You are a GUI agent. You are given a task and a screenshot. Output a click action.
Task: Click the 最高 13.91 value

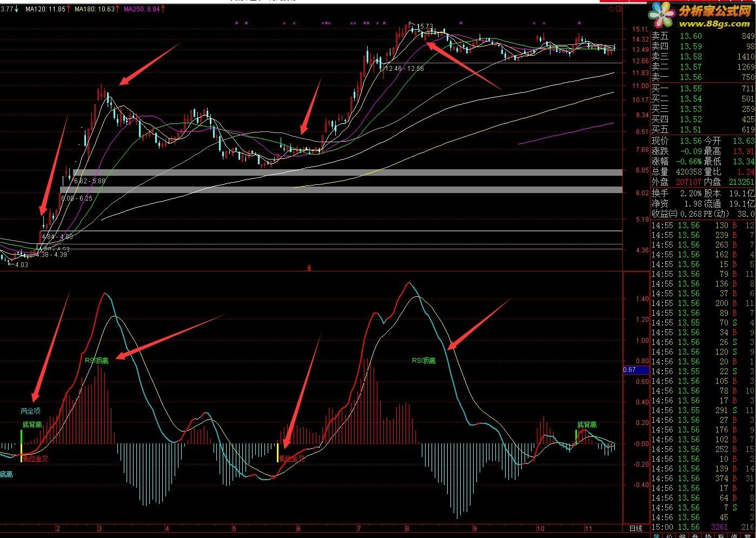[744, 151]
